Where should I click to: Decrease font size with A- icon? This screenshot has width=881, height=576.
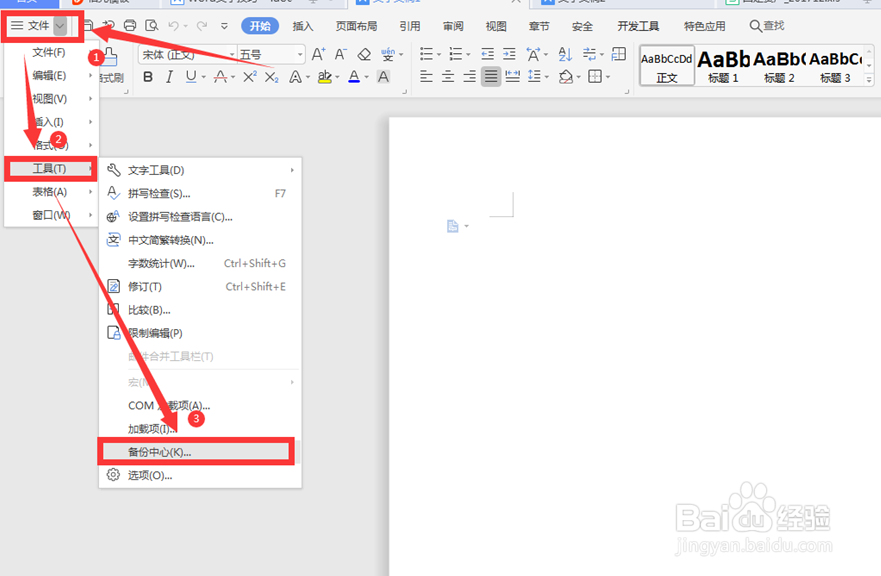(x=340, y=55)
